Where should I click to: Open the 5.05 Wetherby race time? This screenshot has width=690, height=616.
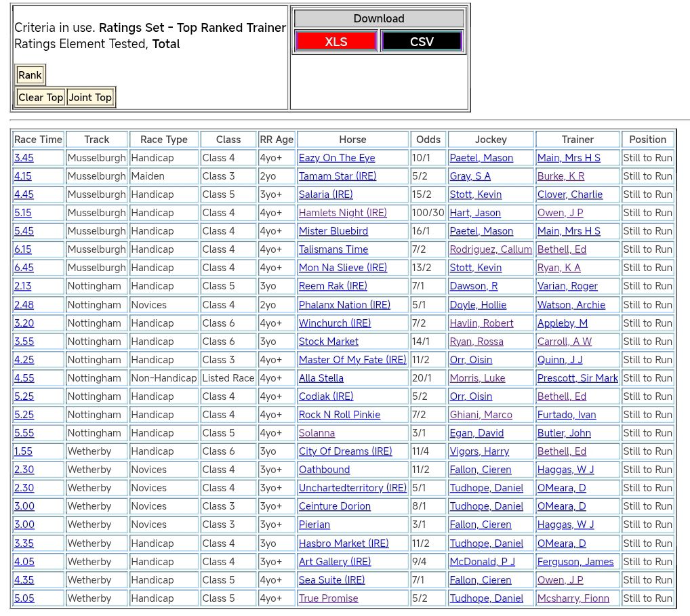point(24,598)
